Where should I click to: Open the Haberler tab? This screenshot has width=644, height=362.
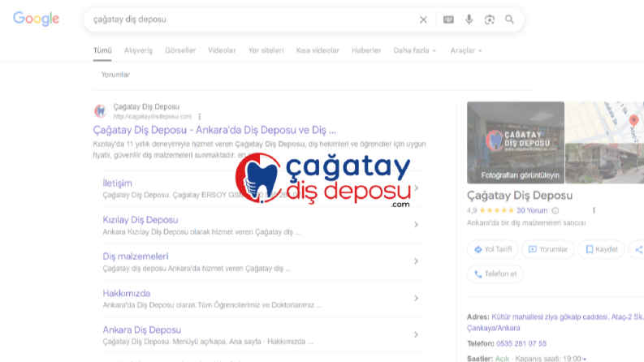pyautogui.click(x=366, y=50)
